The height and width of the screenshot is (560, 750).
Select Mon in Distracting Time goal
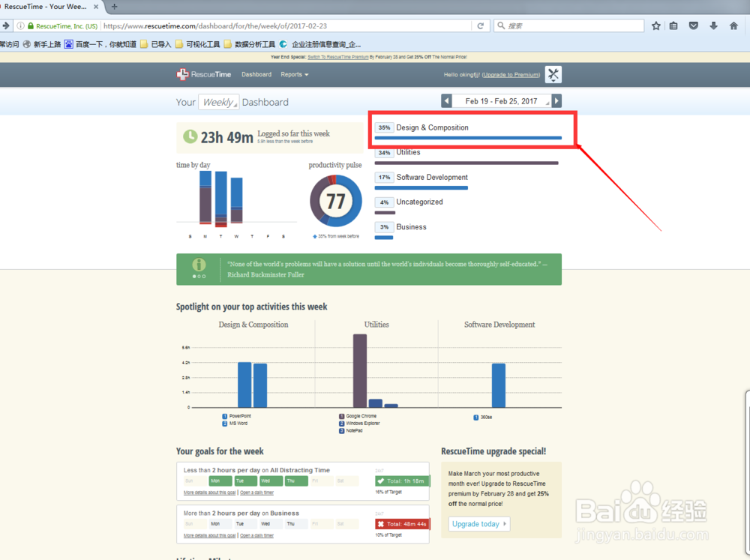tap(220, 481)
